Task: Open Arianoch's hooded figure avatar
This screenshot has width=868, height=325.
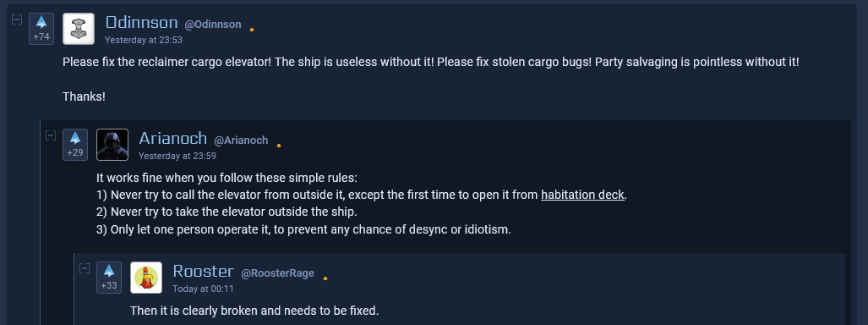Action: coord(112,145)
